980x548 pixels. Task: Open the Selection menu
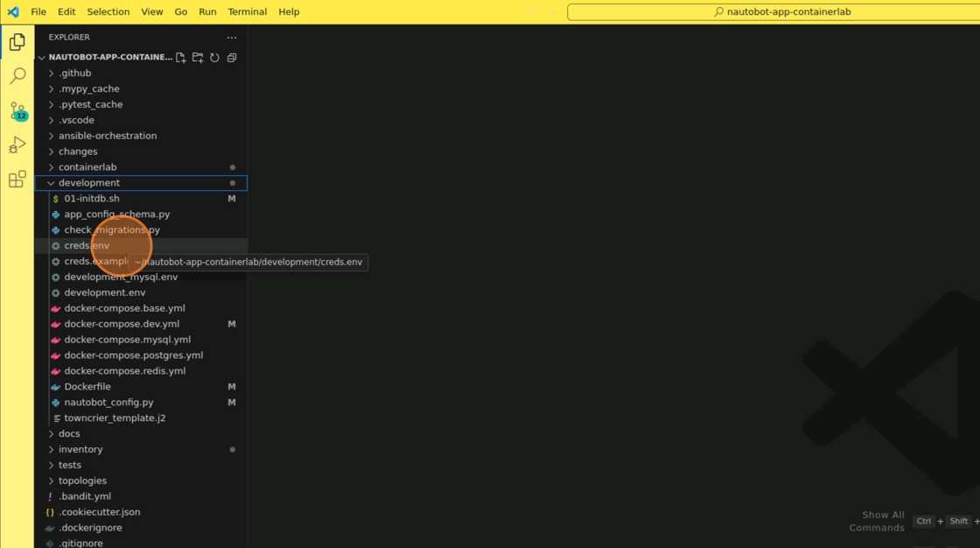108,12
